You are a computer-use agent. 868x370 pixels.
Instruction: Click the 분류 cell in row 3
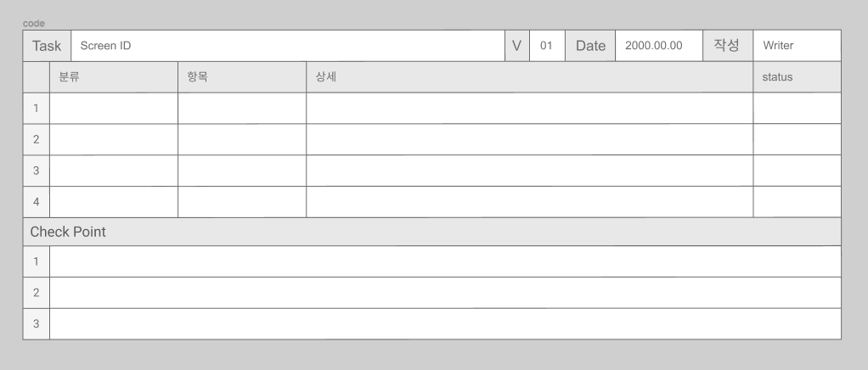[x=114, y=171]
